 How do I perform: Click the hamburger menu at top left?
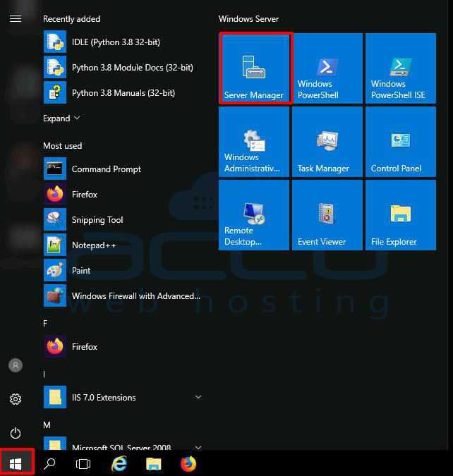click(16, 19)
